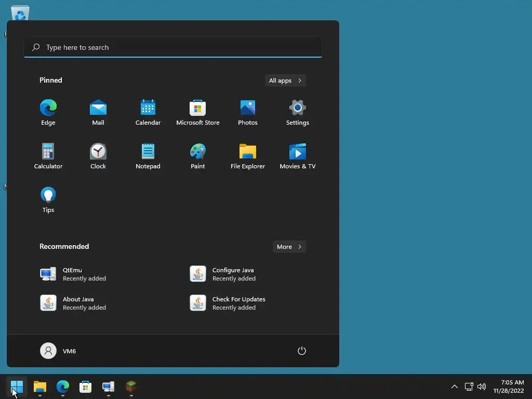Open Settings from the pinned apps
532x399 pixels.
(298, 113)
